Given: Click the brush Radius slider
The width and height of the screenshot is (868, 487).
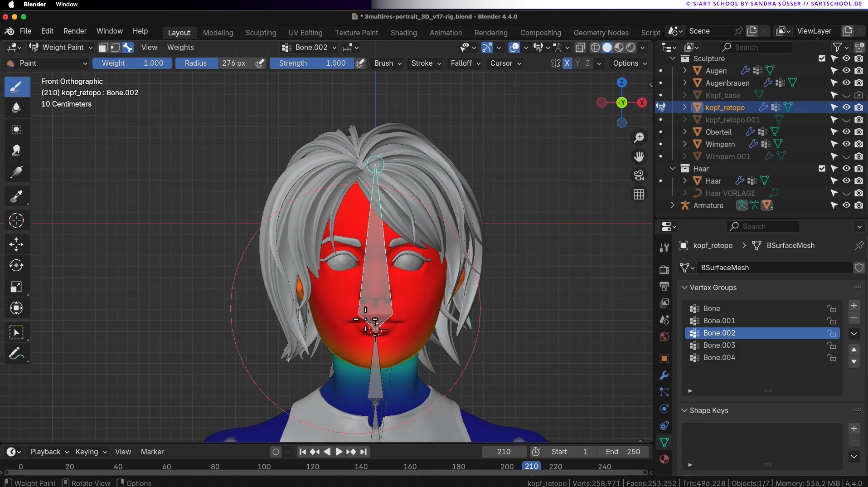Looking at the screenshot, I should point(214,63).
